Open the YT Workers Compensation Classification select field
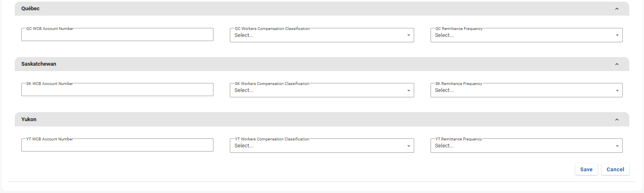 [x=316, y=146]
